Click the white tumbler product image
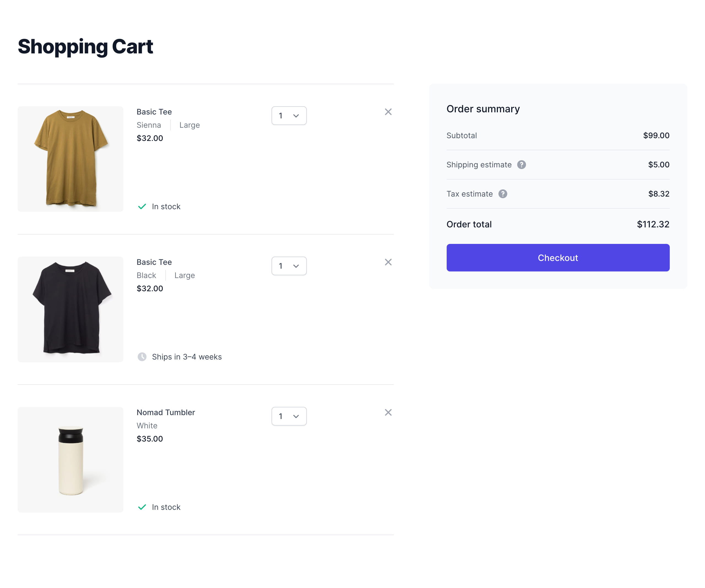705x588 pixels. pos(70,460)
